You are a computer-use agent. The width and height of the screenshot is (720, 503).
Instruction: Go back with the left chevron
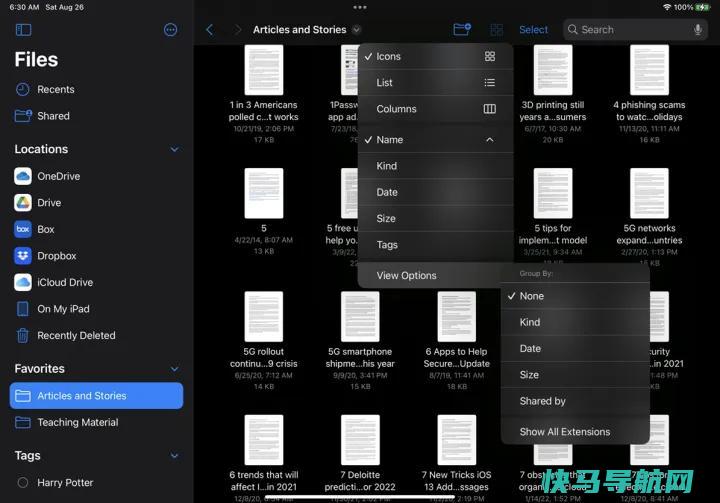[210, 30]
